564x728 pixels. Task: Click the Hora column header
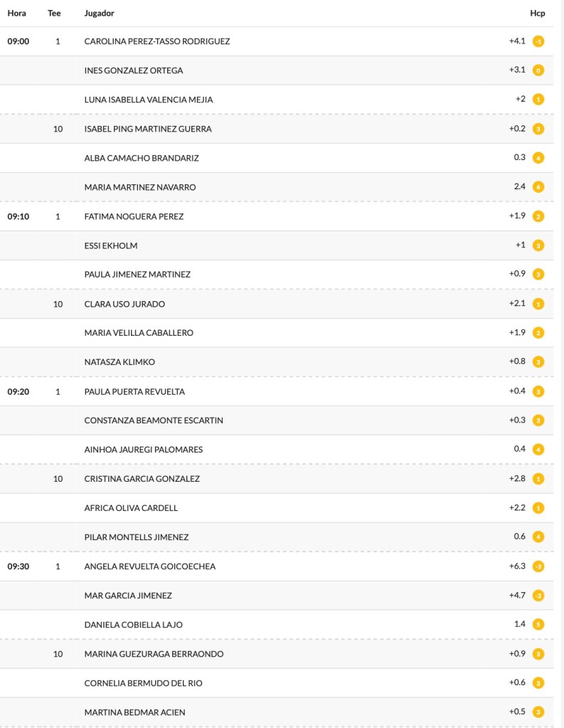coord(16,13)
